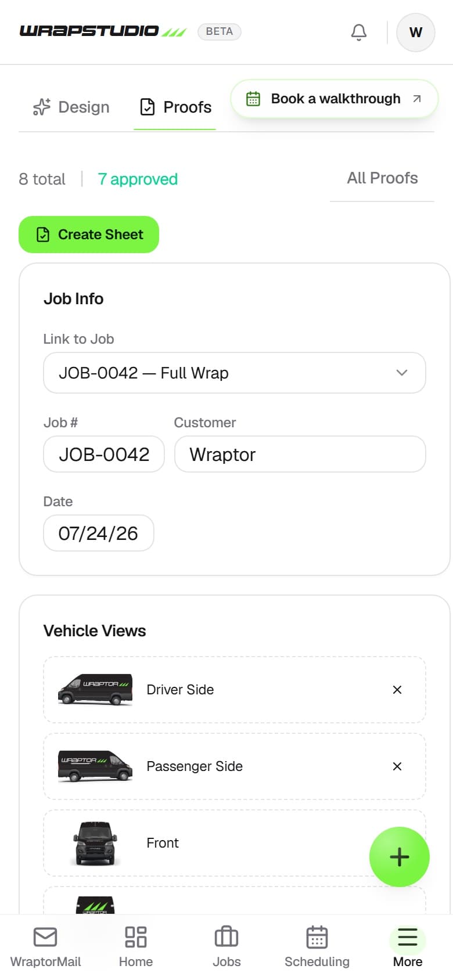This screenshot has height=980, width=453.
Task: Click Book a walkthrough button
Action: (335, 99)
